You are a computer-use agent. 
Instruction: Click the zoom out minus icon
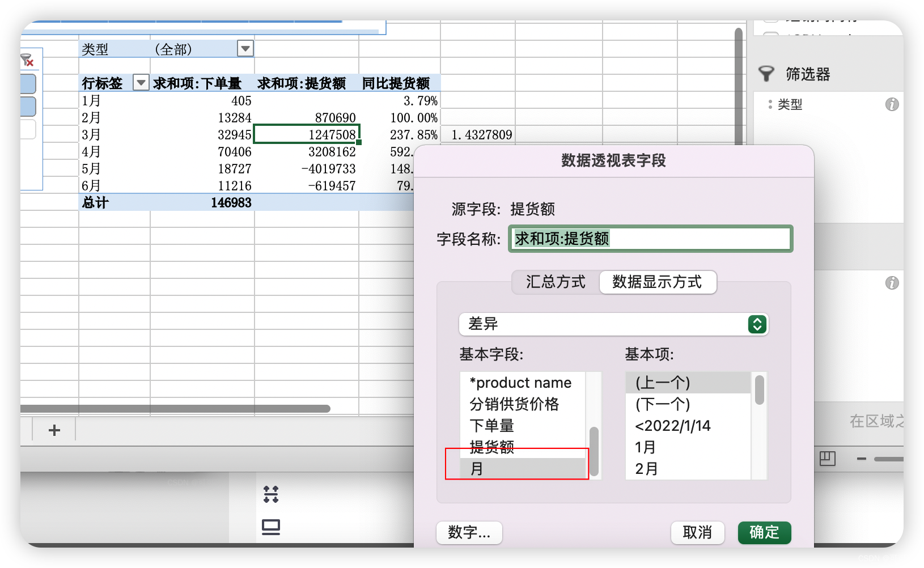(x=862, y=459)
